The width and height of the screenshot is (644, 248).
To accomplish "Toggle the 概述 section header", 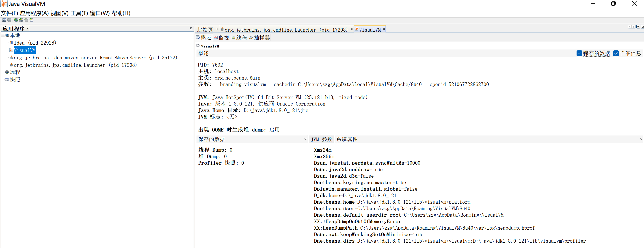I will pyautogui.click(x=203, y=53).
